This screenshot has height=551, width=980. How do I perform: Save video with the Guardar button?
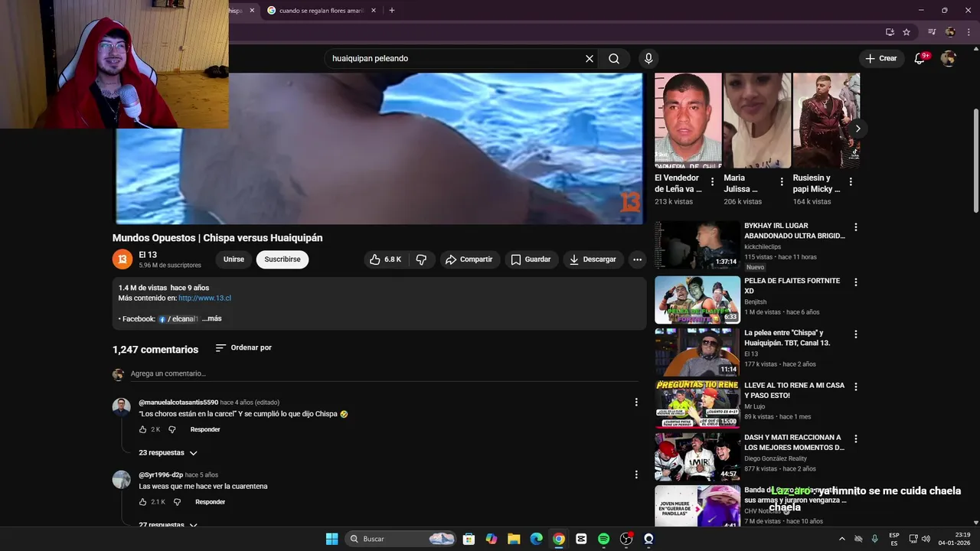click(x=531, y=259)
